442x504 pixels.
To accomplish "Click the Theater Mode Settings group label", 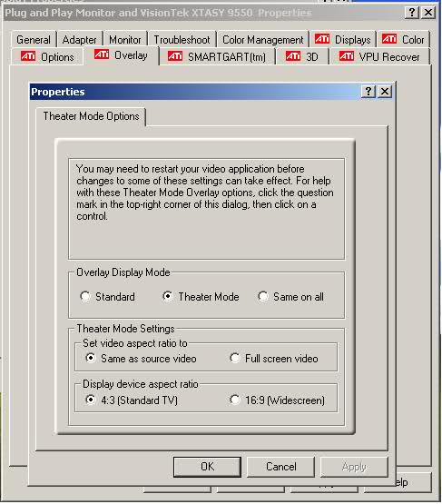I will (125, 329).
